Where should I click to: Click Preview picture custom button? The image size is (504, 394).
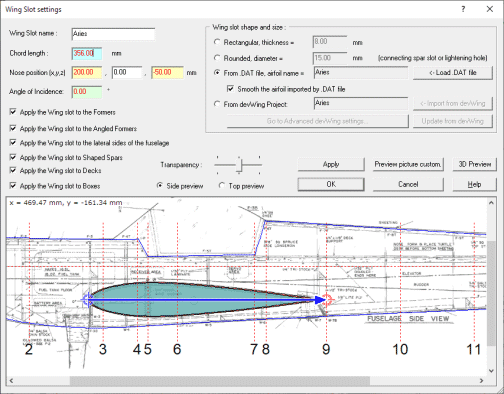[408, 164]
